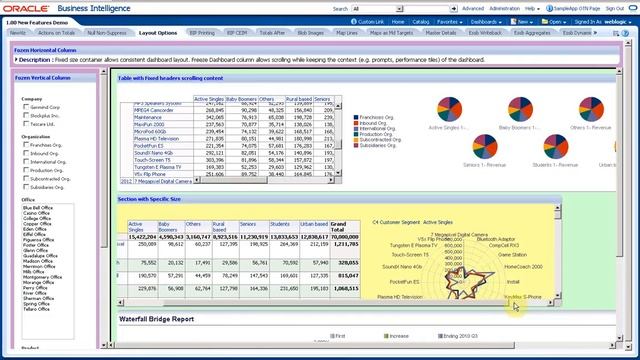Click the Plasma HD Television row link
Viewport: 640px width, 360px height.
[x=156, y=139]
